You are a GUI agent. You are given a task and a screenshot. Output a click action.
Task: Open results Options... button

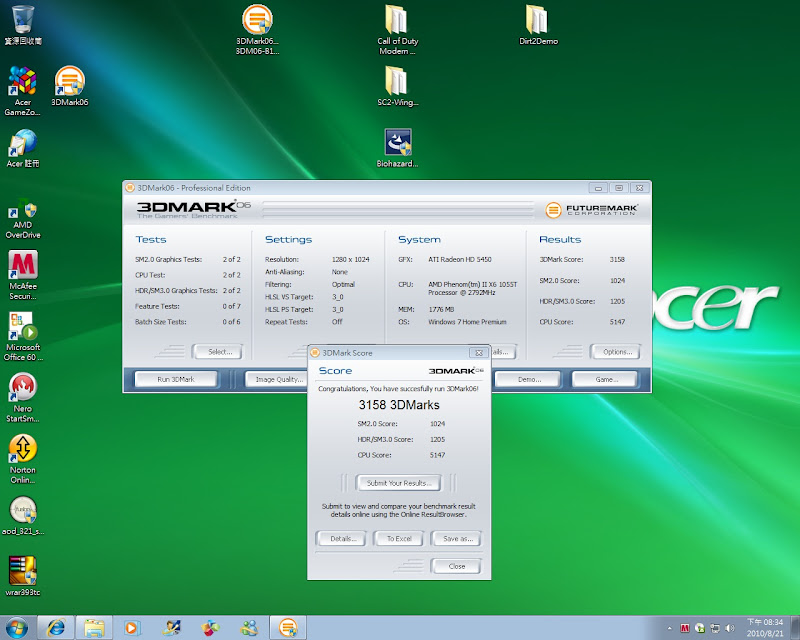[616, 352]
